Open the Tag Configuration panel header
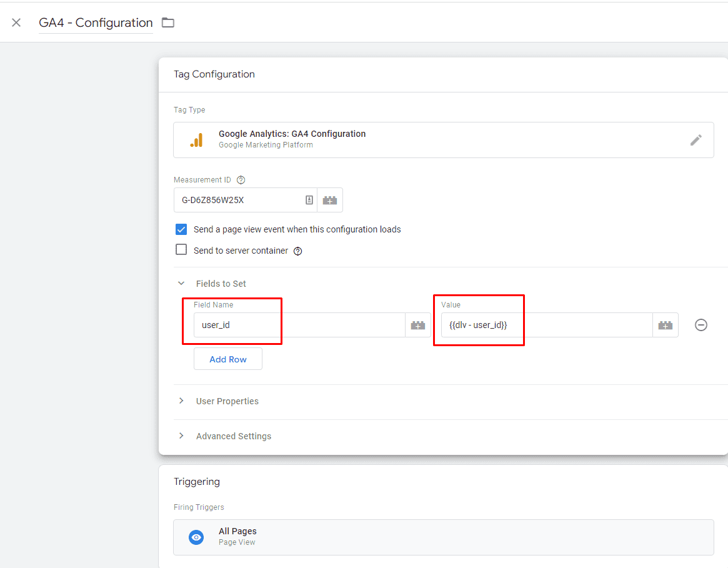Screen dimensions: 728x568 click(214, 74)
